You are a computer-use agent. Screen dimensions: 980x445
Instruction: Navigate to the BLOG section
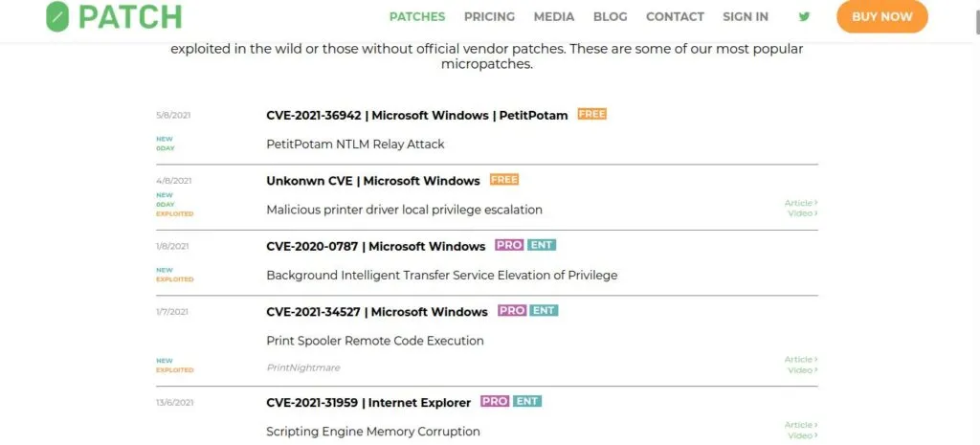point(610,16)
